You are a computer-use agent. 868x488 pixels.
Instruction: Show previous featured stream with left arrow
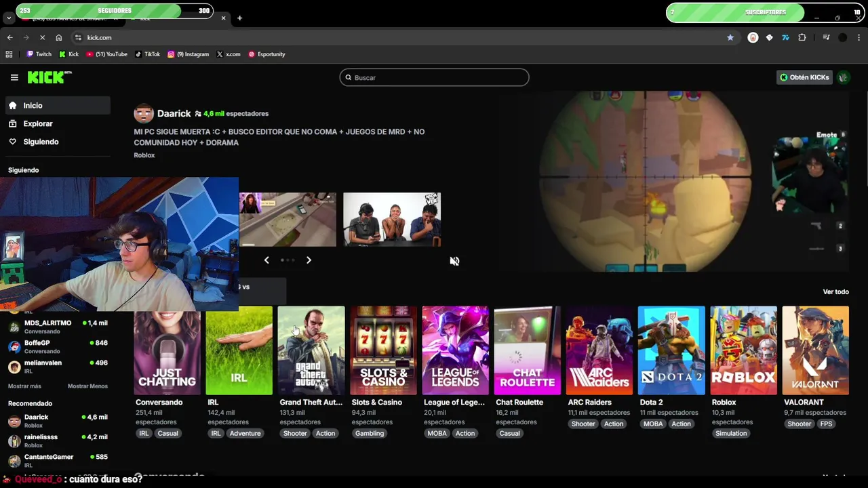coord(267,260)
